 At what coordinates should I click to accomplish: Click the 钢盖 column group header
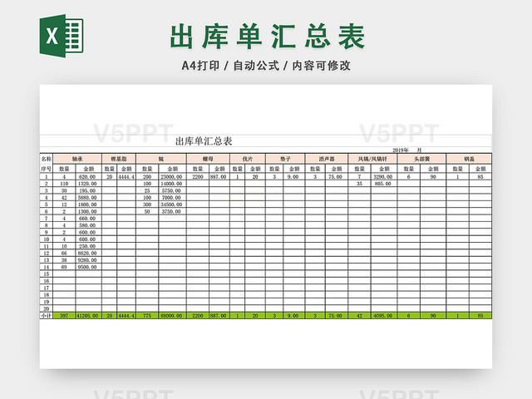pyautogui.click(x=469, y=159)
